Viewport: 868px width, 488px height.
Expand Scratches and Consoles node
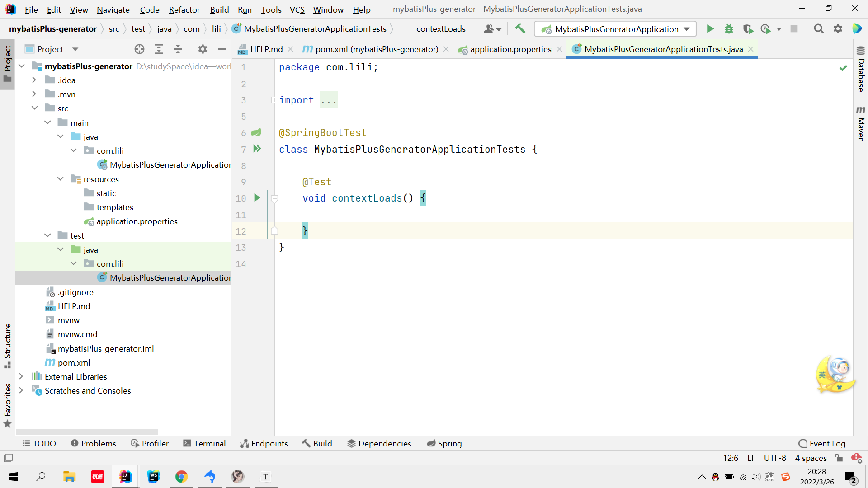(21, 390)
